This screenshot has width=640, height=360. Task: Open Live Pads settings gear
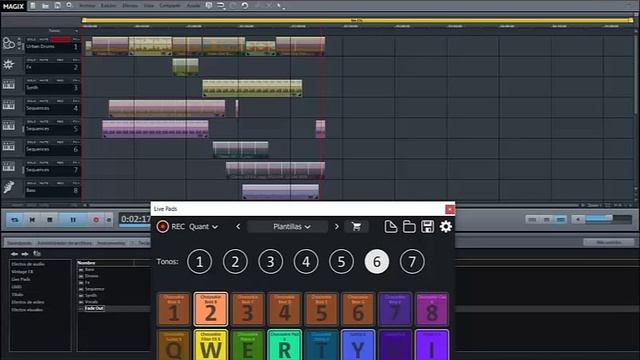click(x=446, y=227)
